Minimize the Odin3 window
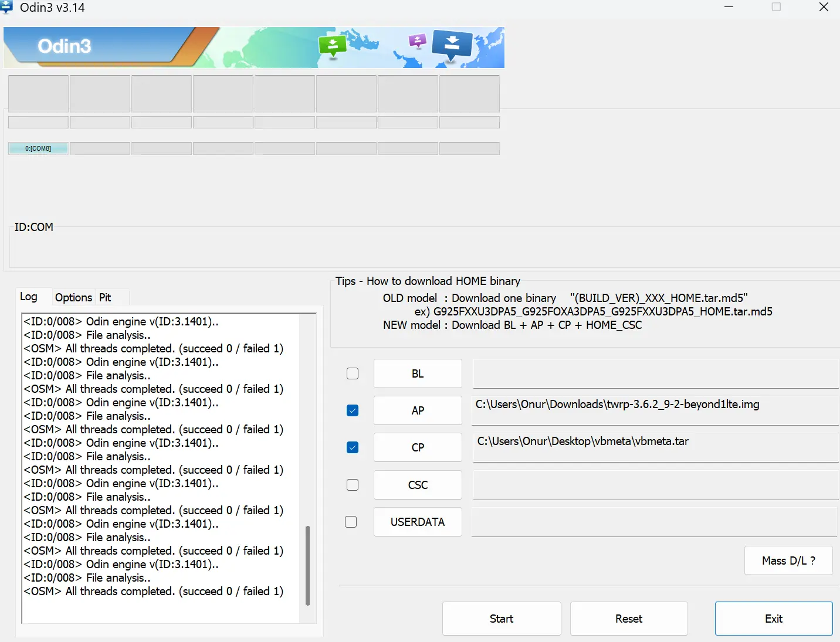Image resolution: width=840 pixels, height=642 pixels. [x=729, y=7]
